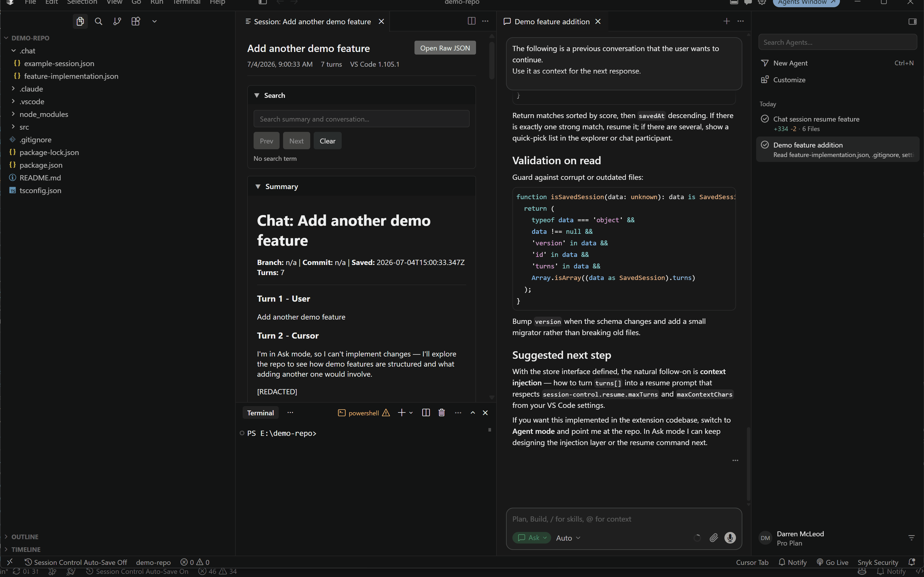
Task: Launch a new terminal with plus icon
Action: point(401,412)
